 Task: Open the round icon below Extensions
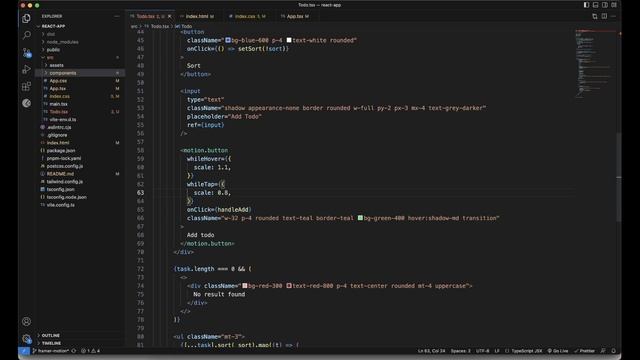point(27,103)
